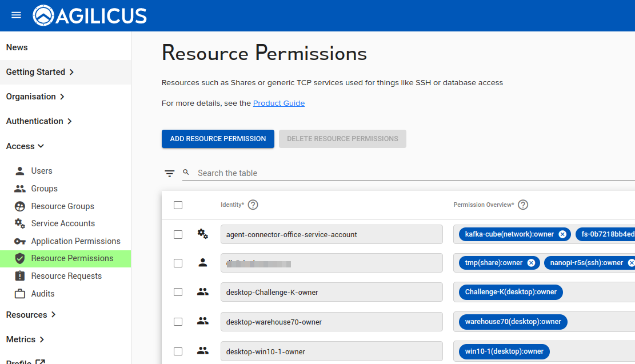Open the Product Guide link
Viewport: 635px width, 364px height.
coord(279,103)
